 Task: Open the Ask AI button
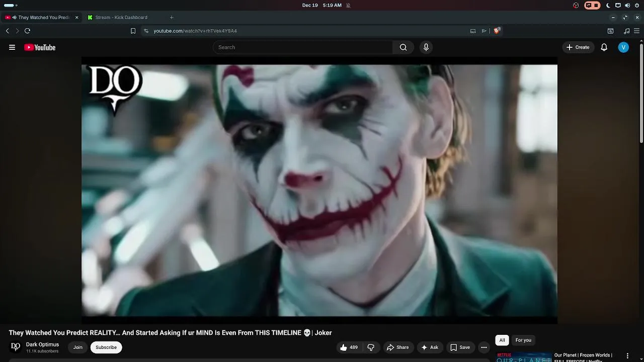[430, 347]
